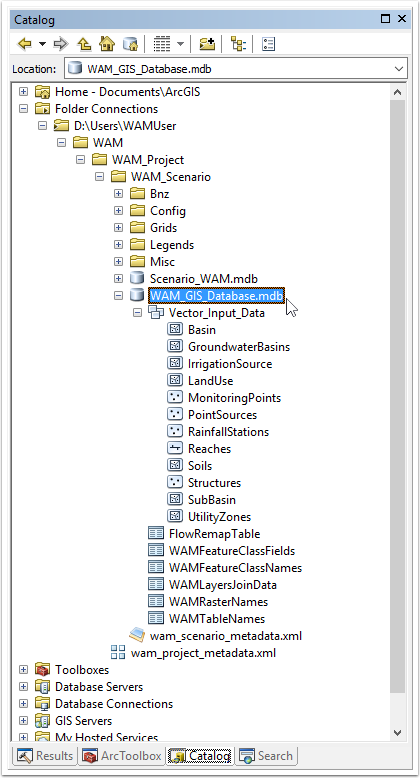Viewport: 420px width, 778px height.
Task: Expand the Scenario_WAM.mdb geodatabase
Action: point(118,278)
